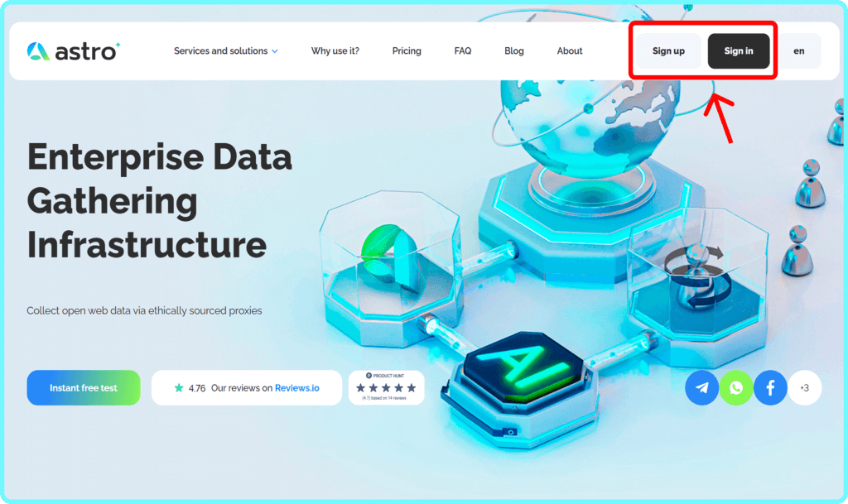Open the Telegram contact icon
This screenshot has width=848, height=504.
701,387
